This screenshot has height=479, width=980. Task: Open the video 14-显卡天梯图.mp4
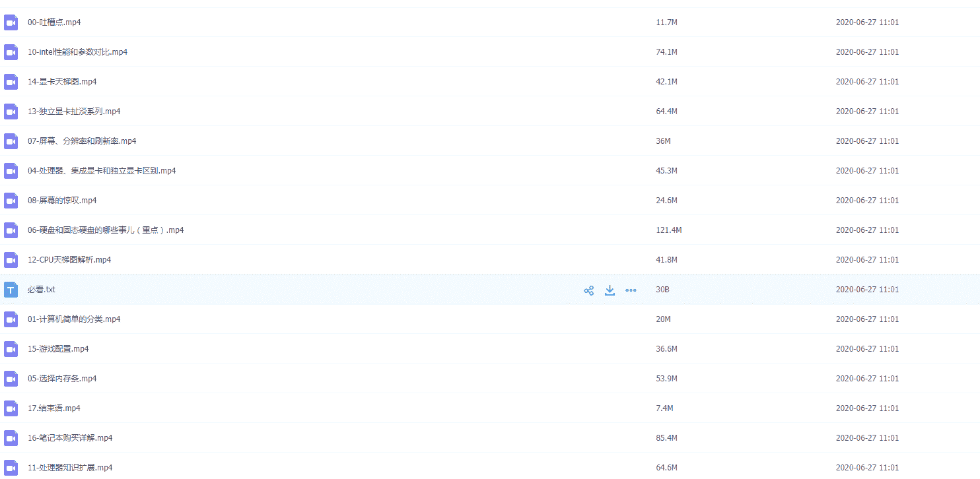click(62, 82)
